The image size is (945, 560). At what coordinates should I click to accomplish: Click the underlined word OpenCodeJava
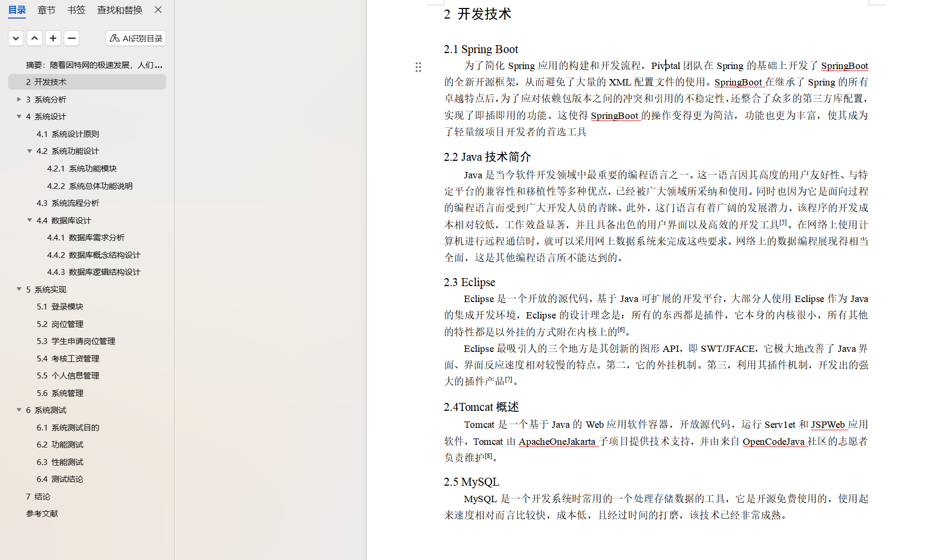click(774, 441)
